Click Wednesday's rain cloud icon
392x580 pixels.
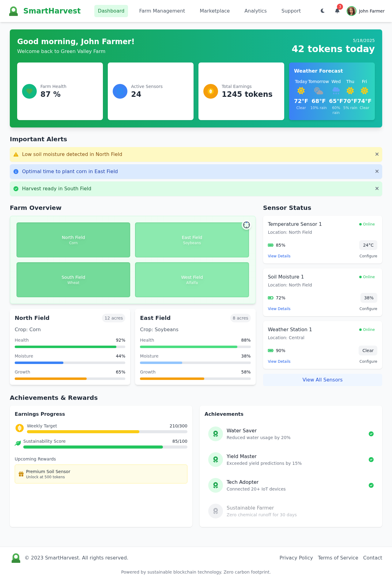[x=336, y=91]
